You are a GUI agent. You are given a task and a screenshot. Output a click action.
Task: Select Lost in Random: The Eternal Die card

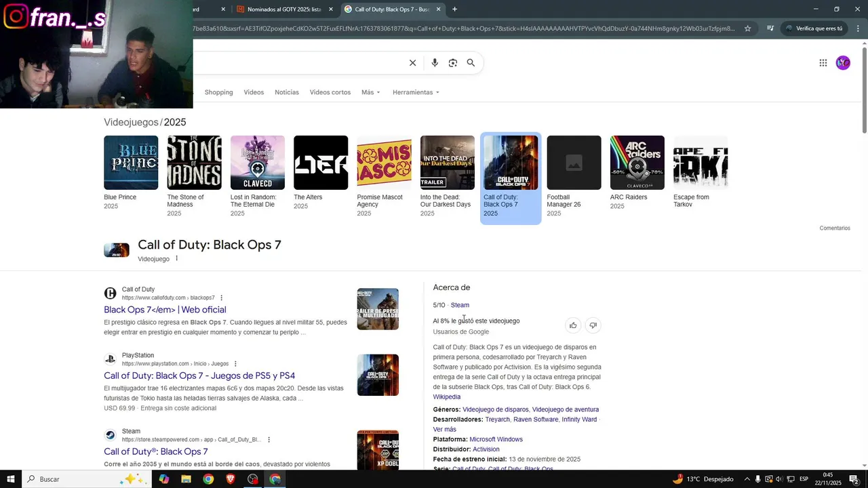(x=258, y=176)
